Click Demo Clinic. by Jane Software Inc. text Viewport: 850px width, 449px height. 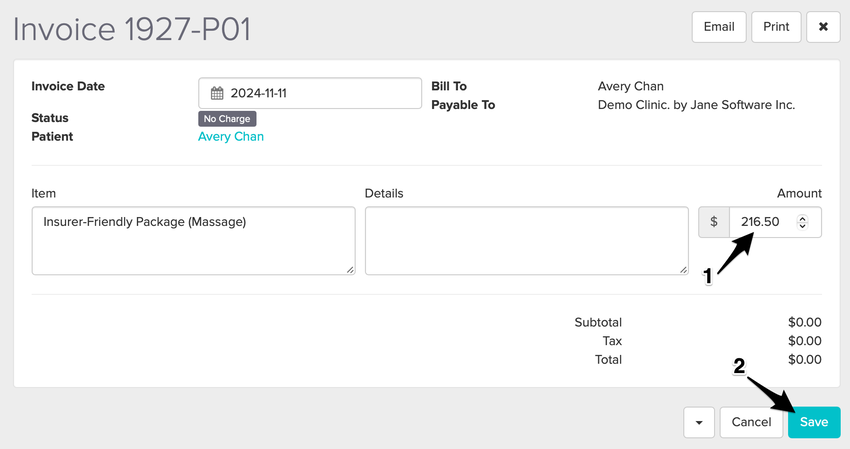tap(696, 105)
